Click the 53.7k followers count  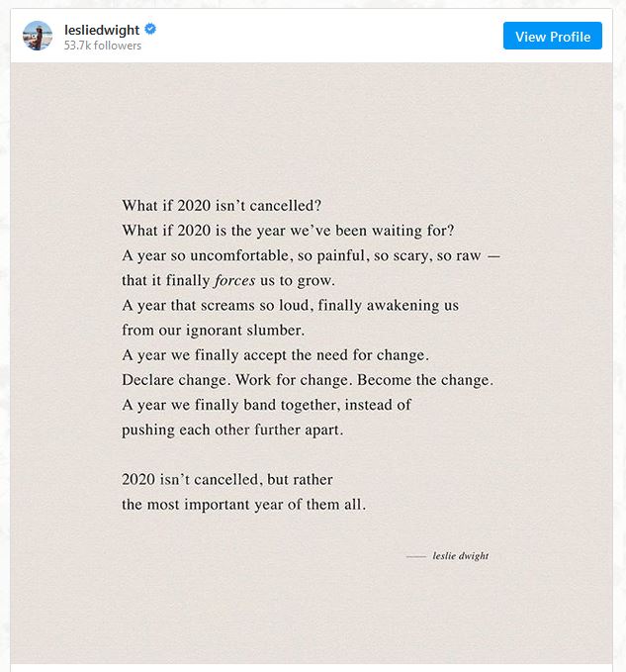103,46
